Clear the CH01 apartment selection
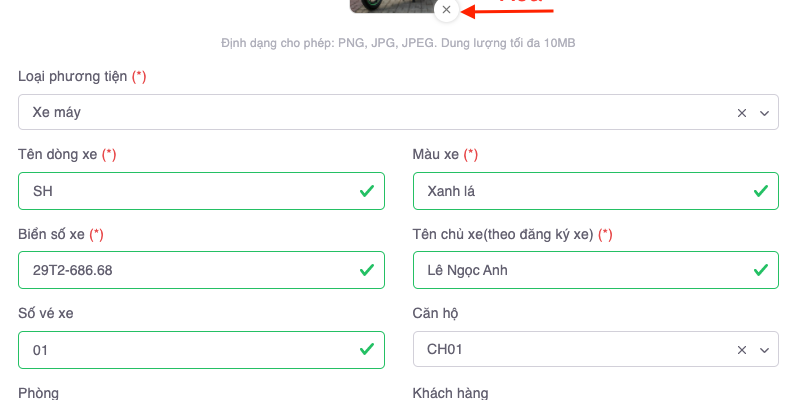 click(x=742, y=350)
